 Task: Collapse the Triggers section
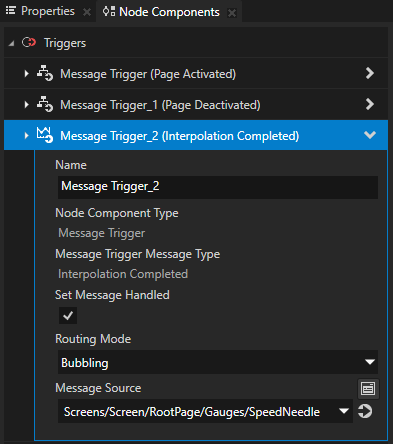12,43
